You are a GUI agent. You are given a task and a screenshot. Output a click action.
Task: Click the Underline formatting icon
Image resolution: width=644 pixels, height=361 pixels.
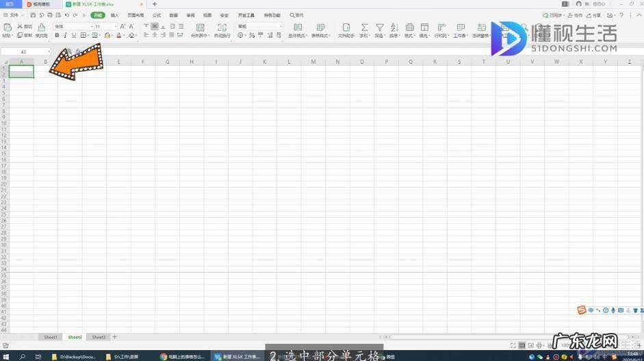74,35
